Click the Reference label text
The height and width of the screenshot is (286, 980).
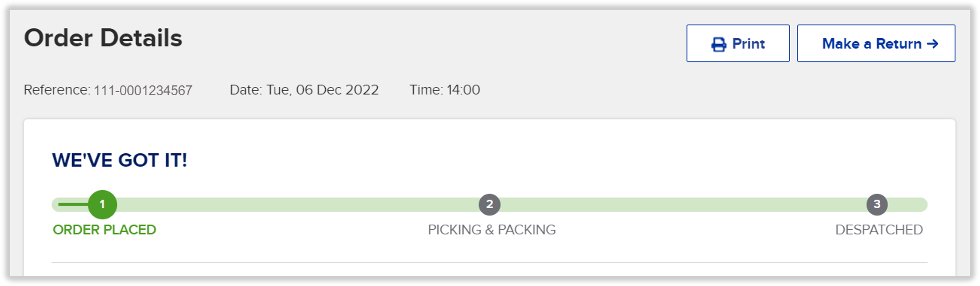[57, 90]
